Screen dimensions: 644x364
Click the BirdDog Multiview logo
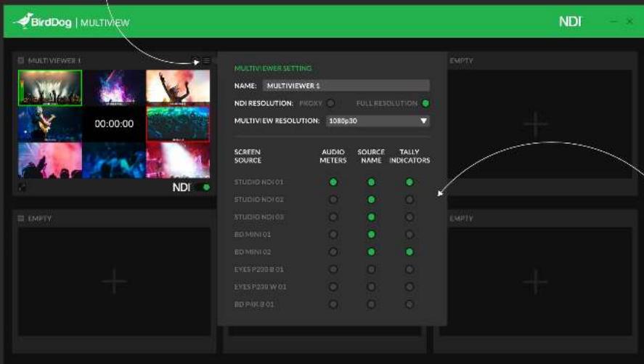click(x=71, y=21)
